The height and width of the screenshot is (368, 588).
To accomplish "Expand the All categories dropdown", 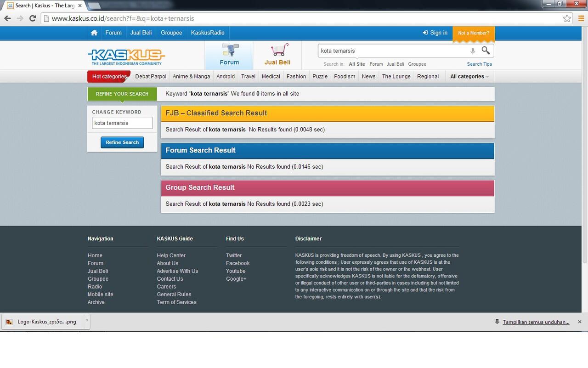I will tap(469, 76).
